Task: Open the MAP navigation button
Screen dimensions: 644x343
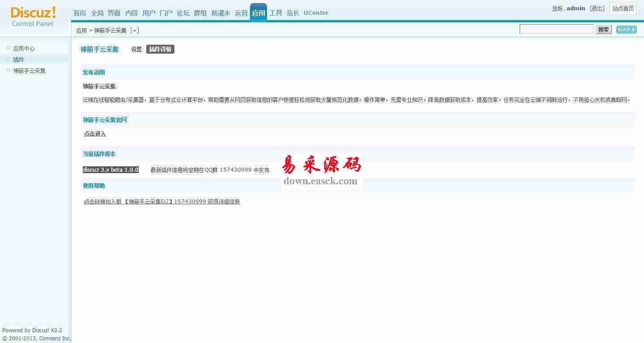Action: click(x=626, y=30)
